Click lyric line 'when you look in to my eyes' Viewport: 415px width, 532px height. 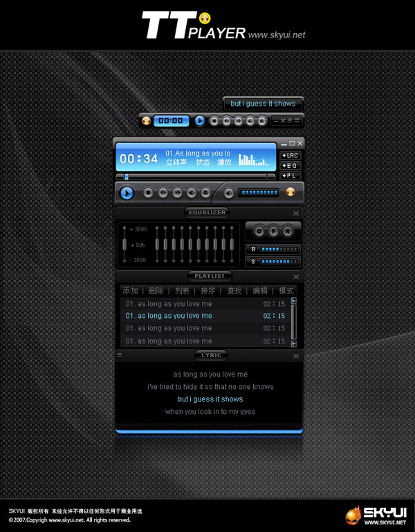[210, 412]
